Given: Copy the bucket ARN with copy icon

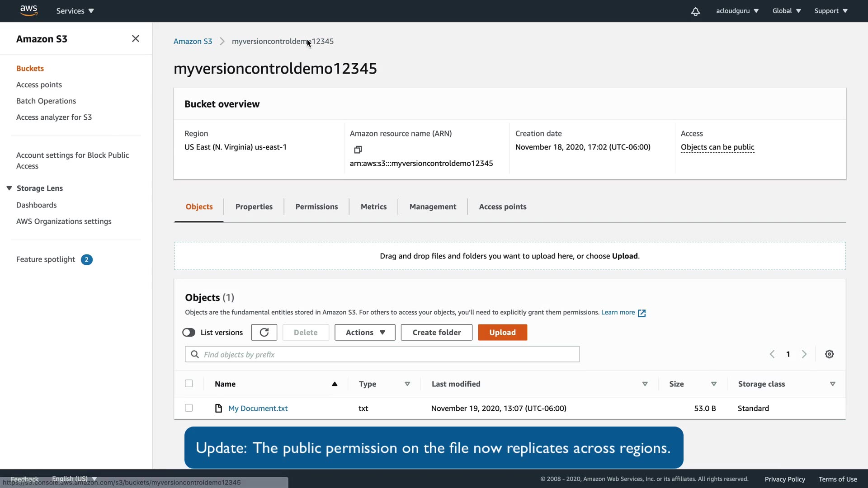Looking at the screenshot, I should 358,150.
